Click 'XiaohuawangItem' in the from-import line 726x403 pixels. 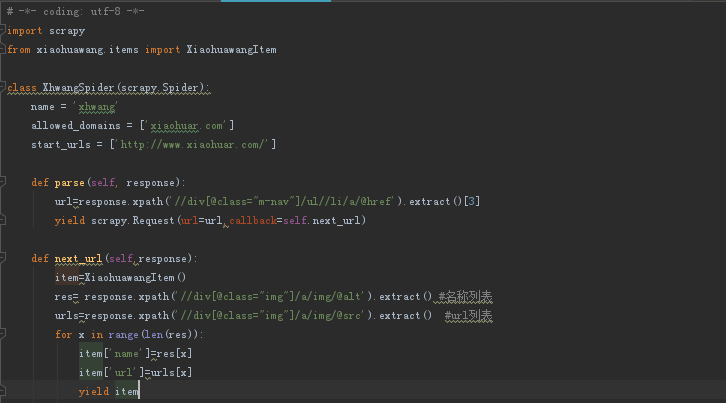(x=232, y=50)
